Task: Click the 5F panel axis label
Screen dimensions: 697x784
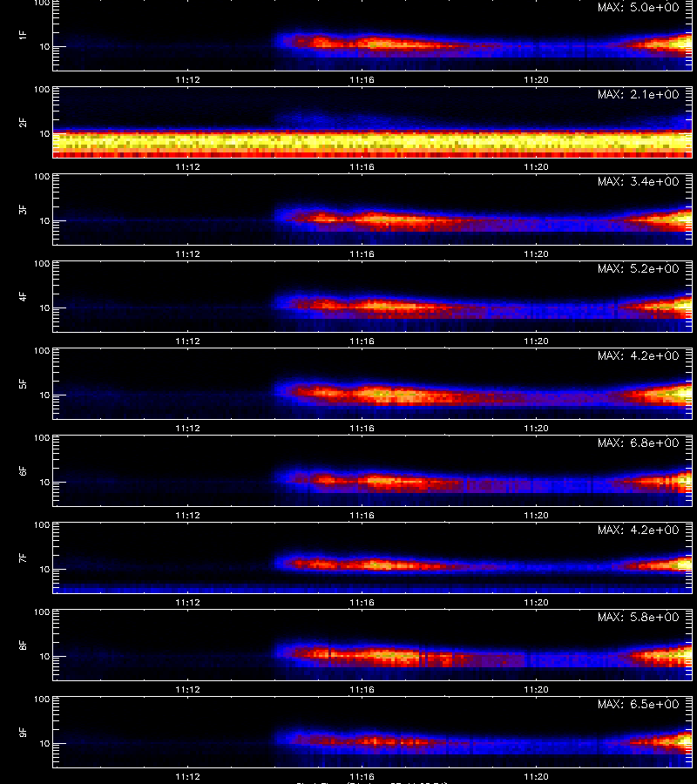Action: coord(23,383)
